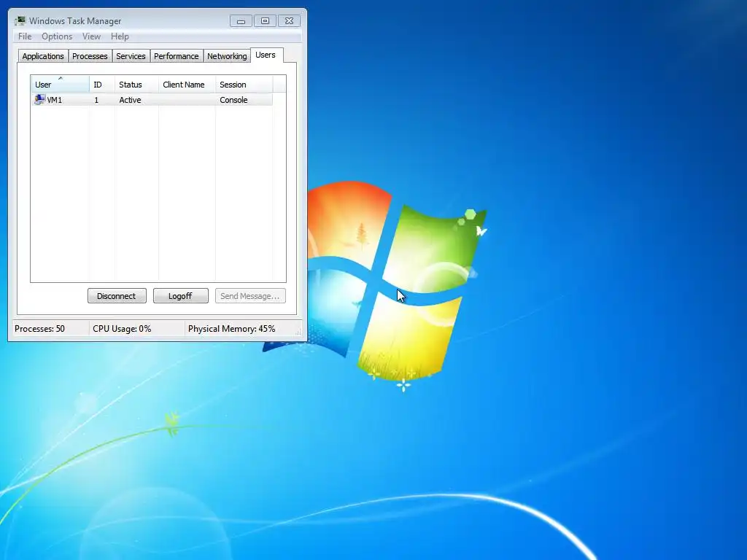Open the Help menu
The image size is (747, 560).
coord(120,36)
